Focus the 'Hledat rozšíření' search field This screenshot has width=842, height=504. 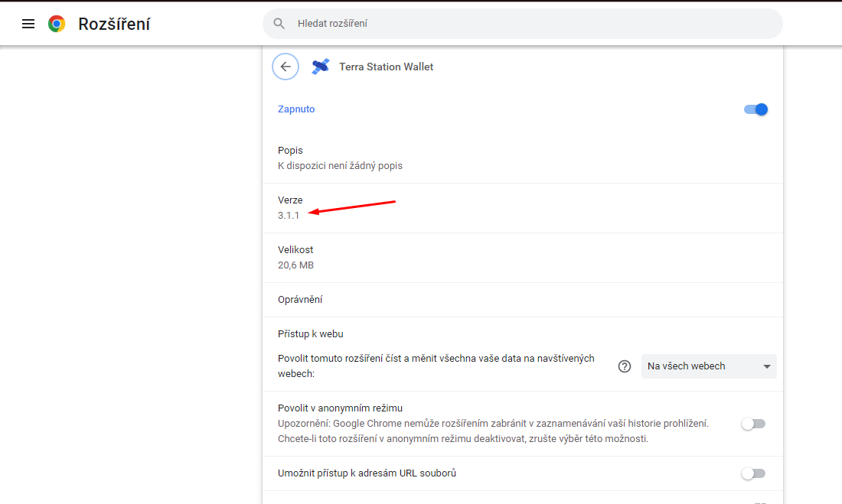coord(528,24)
